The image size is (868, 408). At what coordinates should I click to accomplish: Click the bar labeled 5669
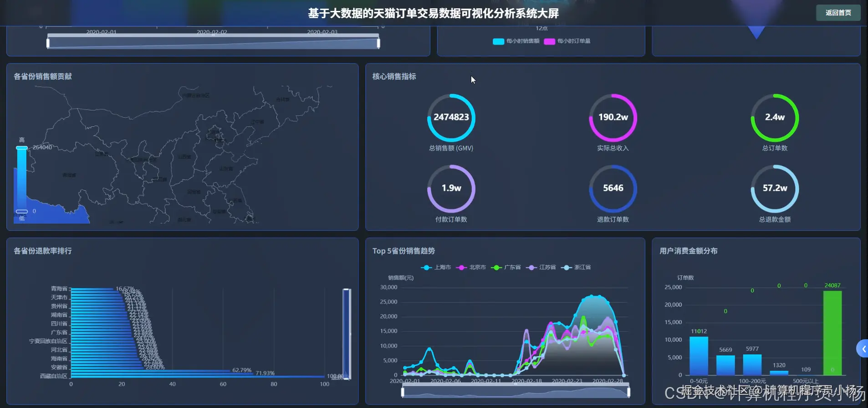[725, 365]
